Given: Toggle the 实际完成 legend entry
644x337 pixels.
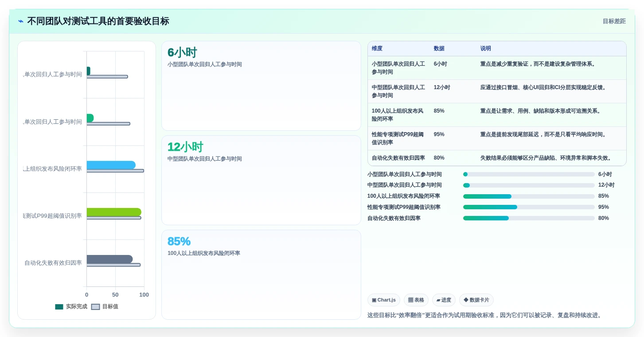Looking at the screenshot, I should tap(71, 306).
